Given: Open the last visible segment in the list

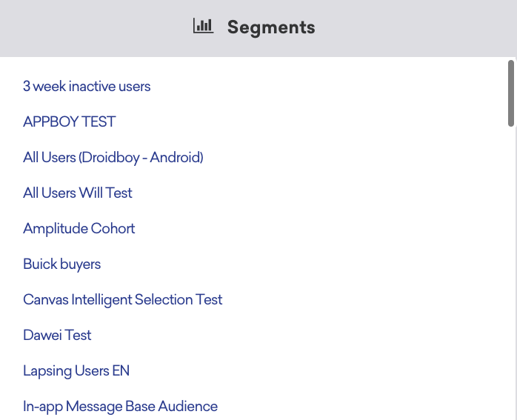Looking at the screenshot, I should click(120, 407).
